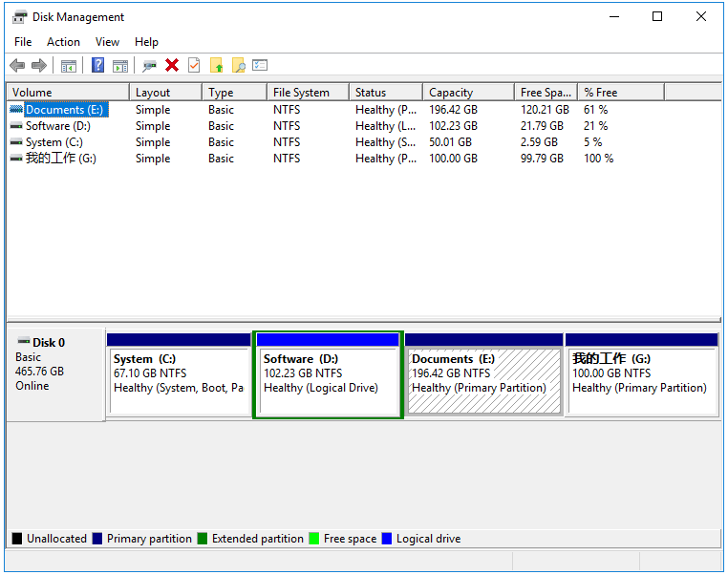Close the Disk Management window
This screenshot has width=728, height=575.
pyautogui.click(x=701, y=16)
